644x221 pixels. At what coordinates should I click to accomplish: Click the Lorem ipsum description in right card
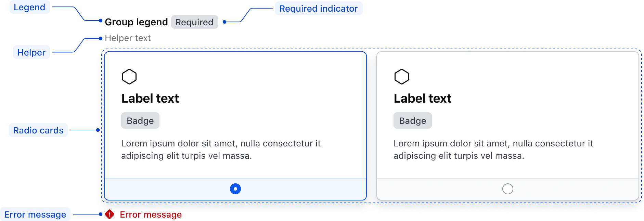(493, 149)
